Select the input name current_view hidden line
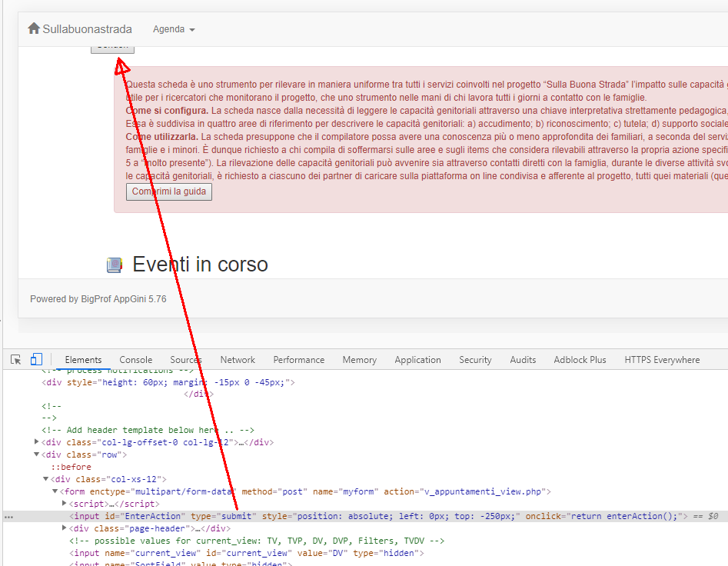Screen dimensions: 728x566 click(x=247, y=553)
